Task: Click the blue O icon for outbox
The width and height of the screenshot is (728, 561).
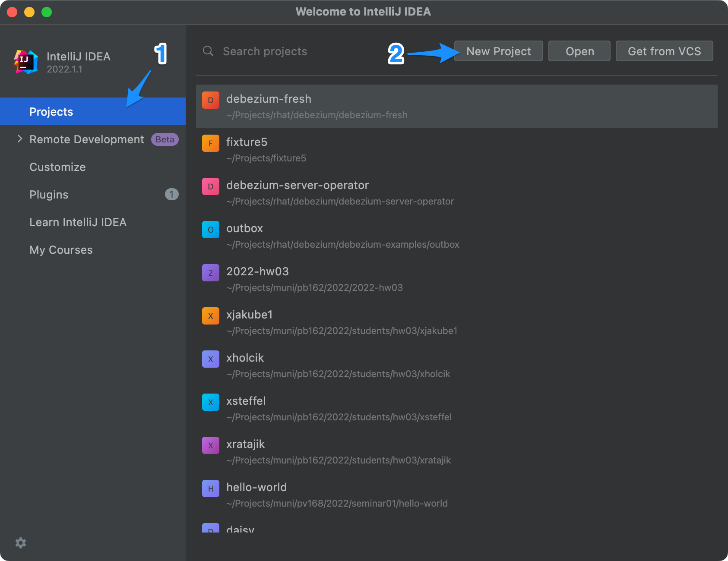Action: (211, 230)
